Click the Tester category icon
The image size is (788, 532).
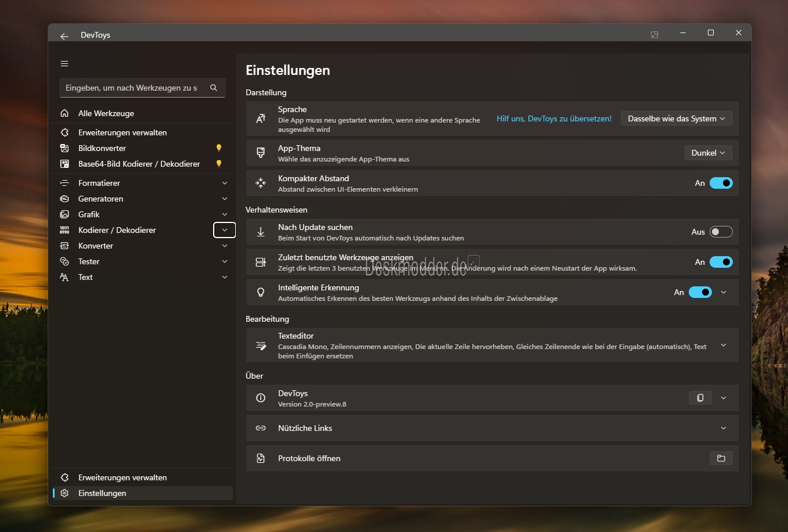click(x=64, y=261)
